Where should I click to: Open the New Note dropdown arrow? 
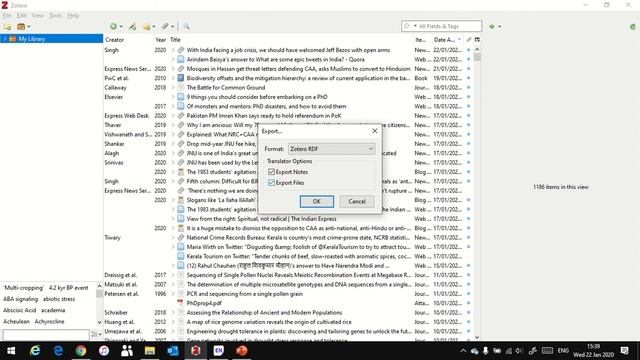tap(153, 27)
